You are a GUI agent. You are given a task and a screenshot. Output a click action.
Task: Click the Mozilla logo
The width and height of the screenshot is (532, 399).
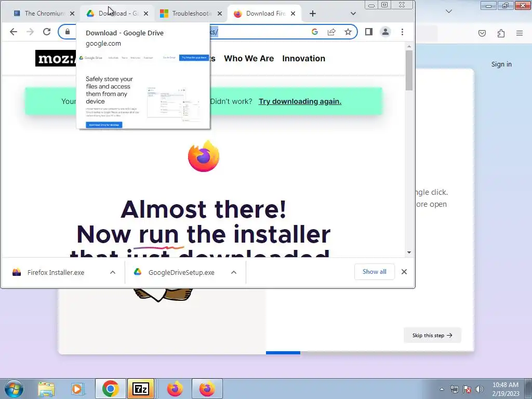56,58
